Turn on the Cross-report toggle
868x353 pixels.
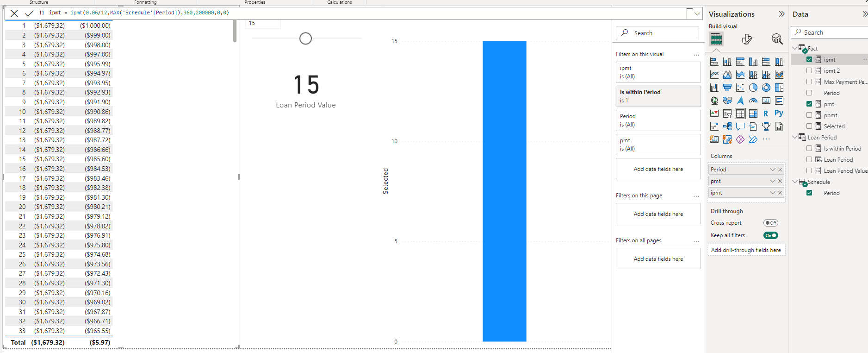point(771,223)
